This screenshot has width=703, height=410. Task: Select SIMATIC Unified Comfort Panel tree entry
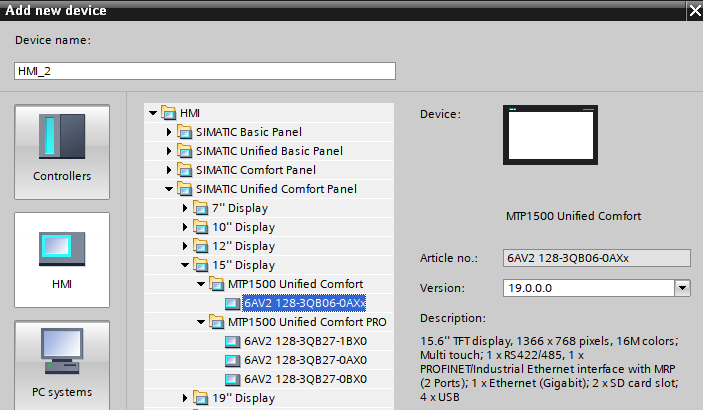276,189
